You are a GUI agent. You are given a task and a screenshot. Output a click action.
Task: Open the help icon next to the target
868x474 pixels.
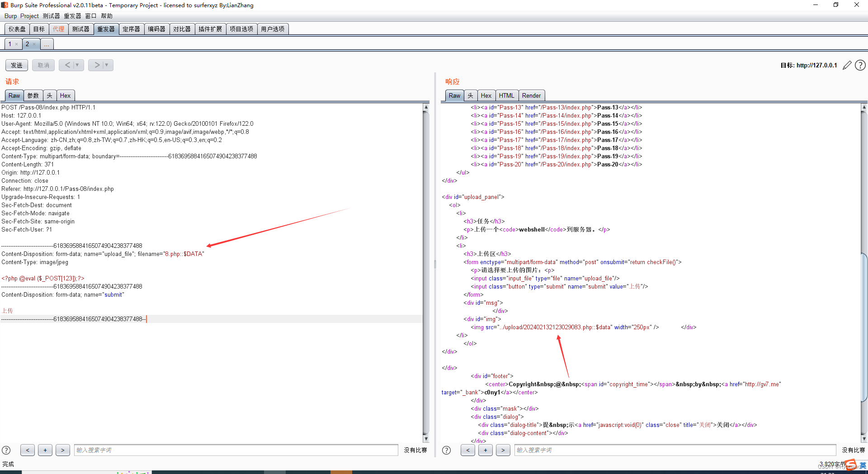click(x=860, y=65)
